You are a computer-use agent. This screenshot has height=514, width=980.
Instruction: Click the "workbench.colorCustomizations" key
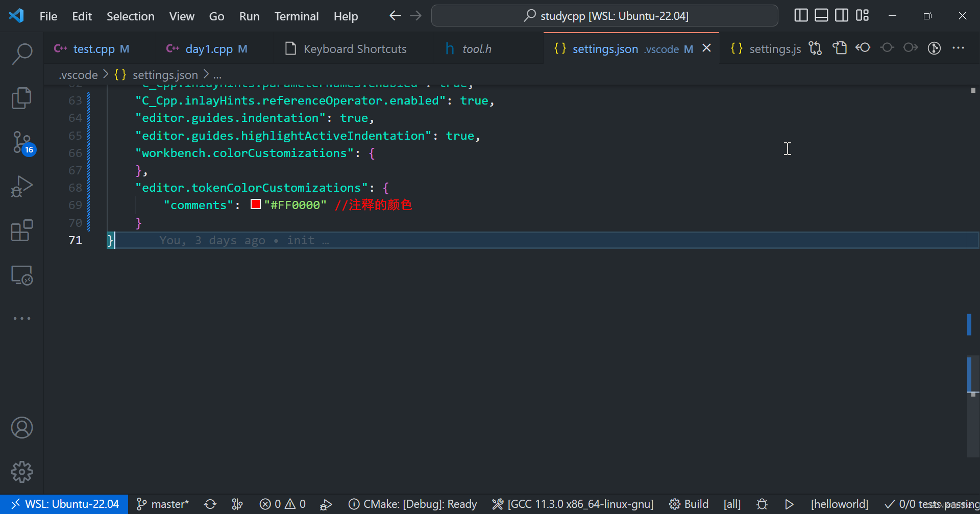pos(244,153)
